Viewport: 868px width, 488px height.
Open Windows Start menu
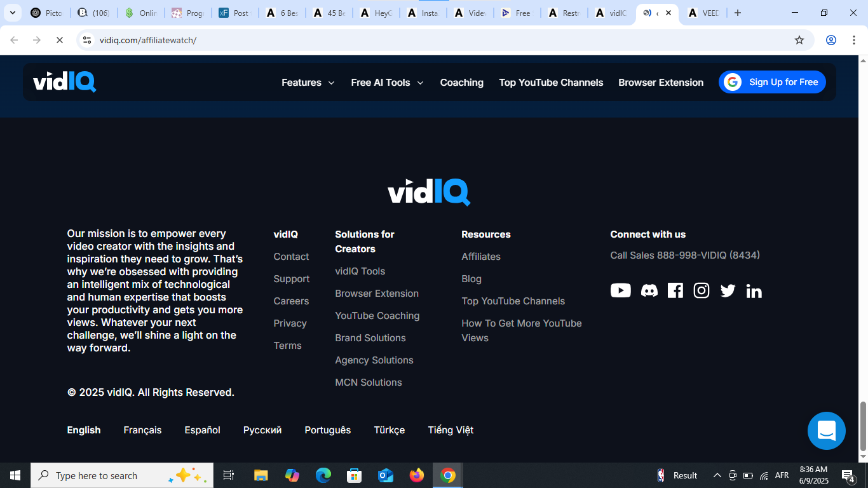(15, 475)
